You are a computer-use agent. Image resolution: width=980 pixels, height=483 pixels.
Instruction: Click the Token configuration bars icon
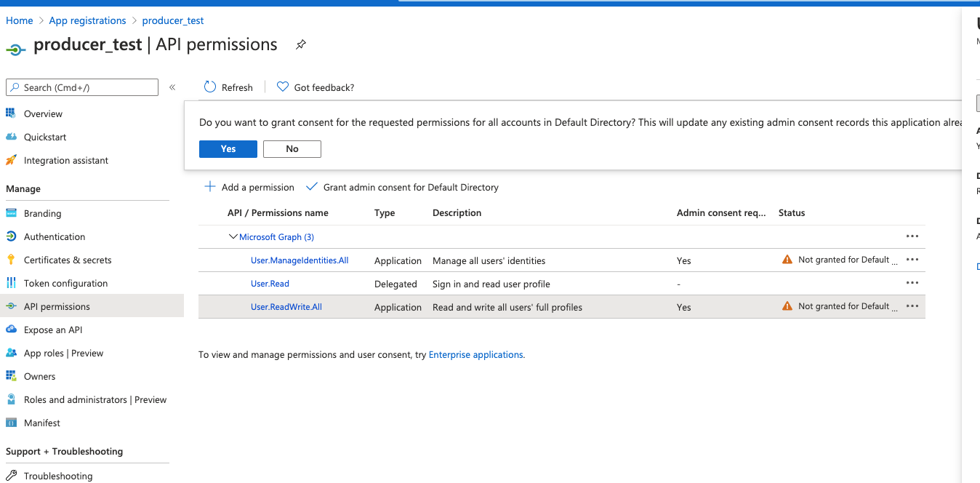[11, 283]
